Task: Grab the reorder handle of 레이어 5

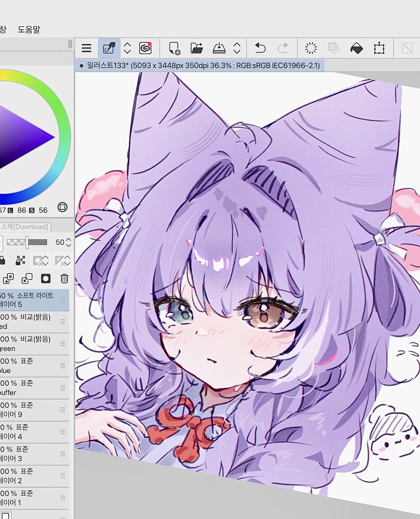Action: tap(63, 300)
